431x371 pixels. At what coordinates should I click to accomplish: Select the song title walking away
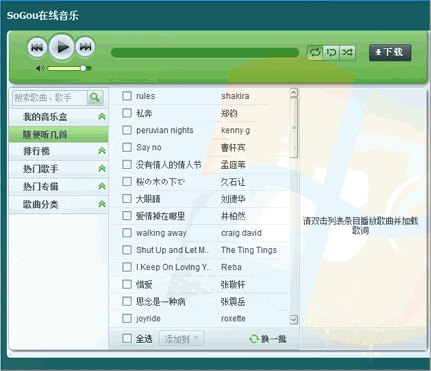pyautogui.click(x=161, y=233)
